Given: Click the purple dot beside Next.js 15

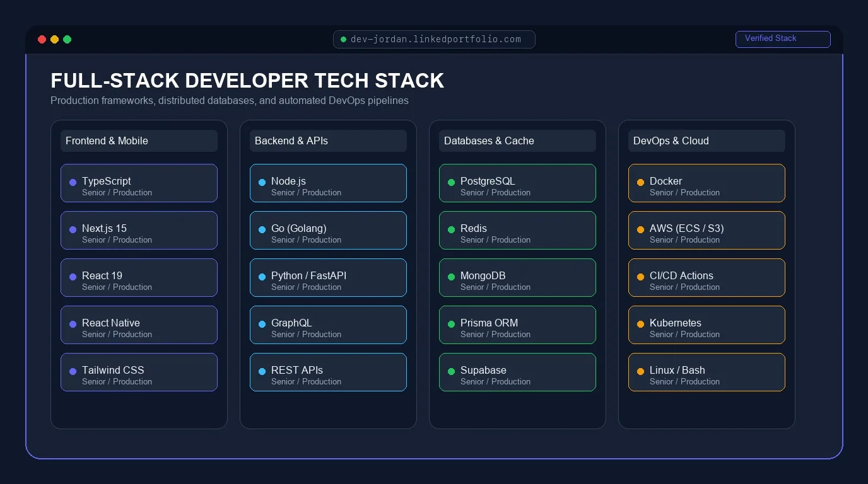Looking at the screenshot, I should click(x=73, y=229).
